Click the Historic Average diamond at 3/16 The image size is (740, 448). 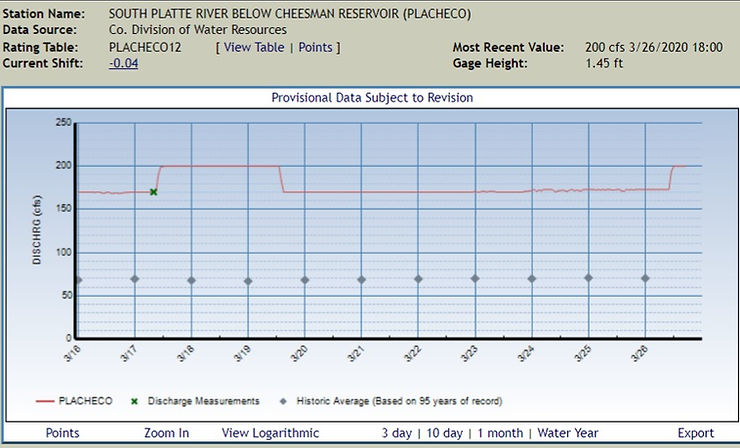tap(78, 280)
